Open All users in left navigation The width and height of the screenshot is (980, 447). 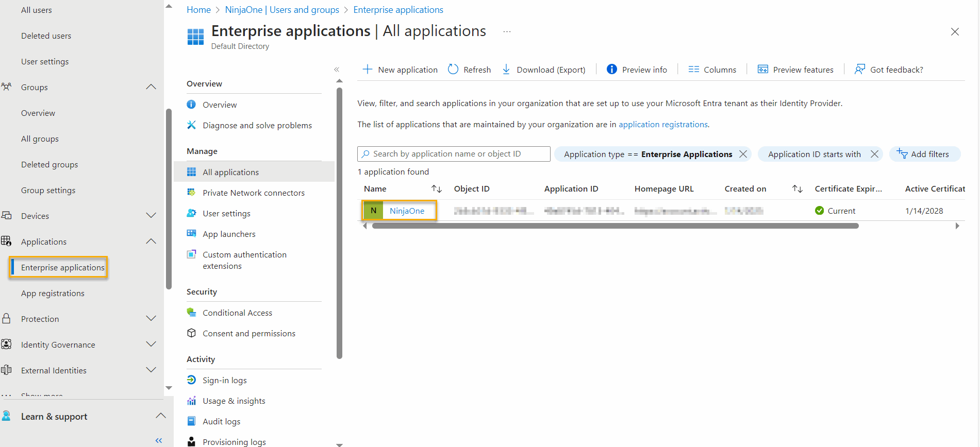[36, 10]
